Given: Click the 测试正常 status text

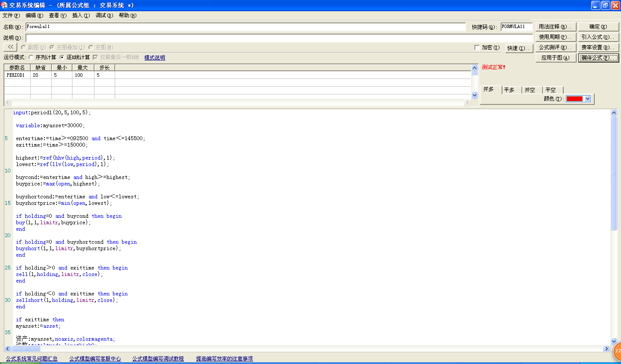Looking at the screenshot, I should coord(493,67).
